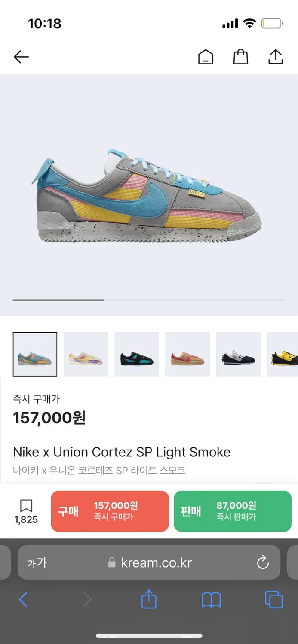Select the black teal Cortez thumbnail
298x644 pixels.
pyautogui.click(x=136, y=354)
